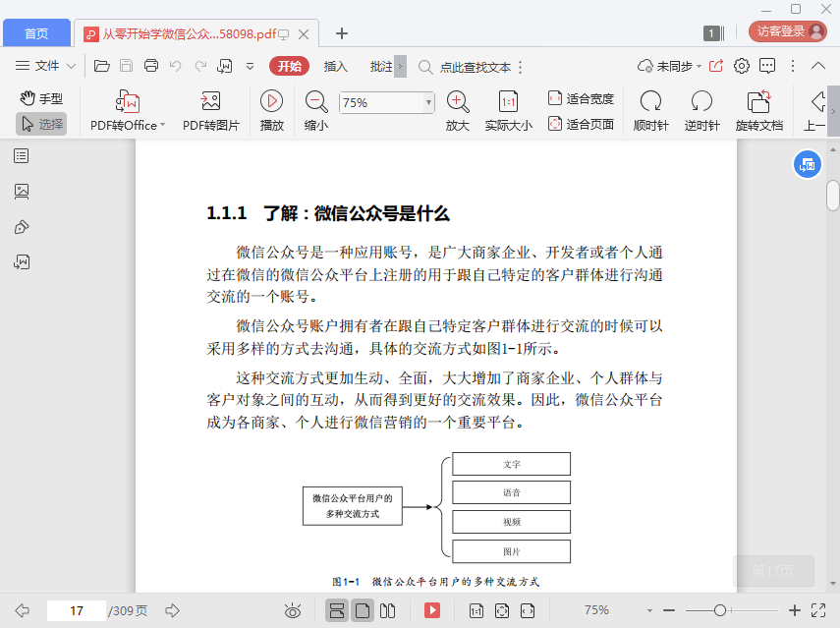Fit page to width (适合宽度)
Image resolution: width=840 pixels, height=628 pixels.
(582, 98)
